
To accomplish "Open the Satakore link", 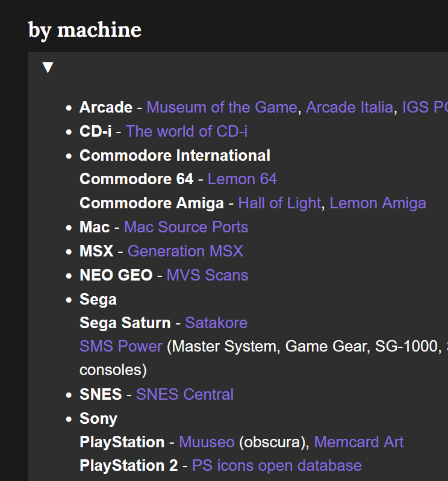I will [216, 323].
